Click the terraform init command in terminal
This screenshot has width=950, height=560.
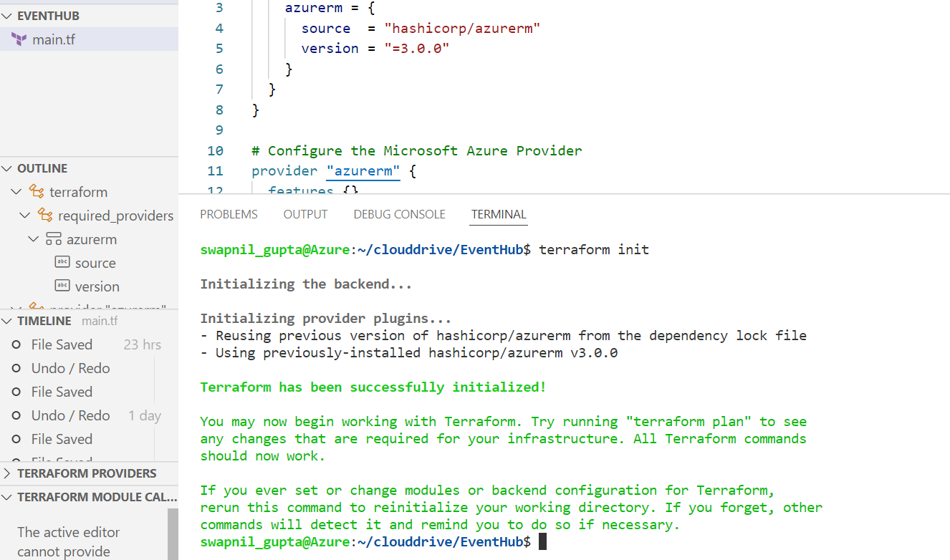tap(594, 250)
